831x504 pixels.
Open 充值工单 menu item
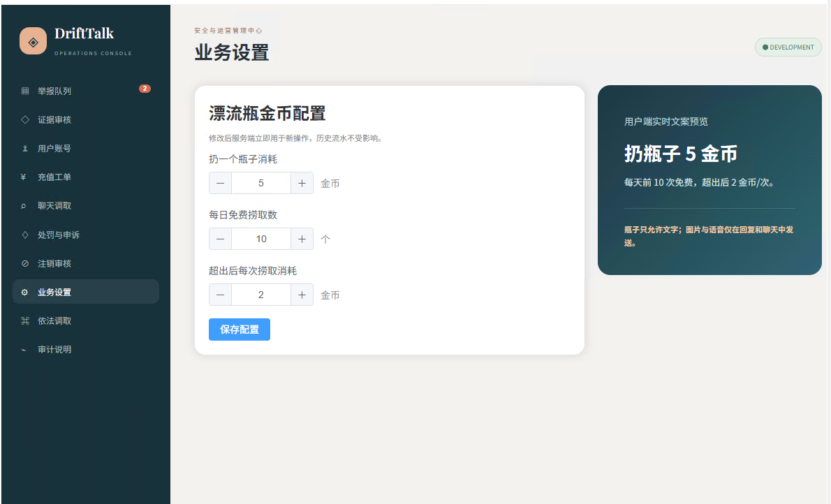point(86,177)
